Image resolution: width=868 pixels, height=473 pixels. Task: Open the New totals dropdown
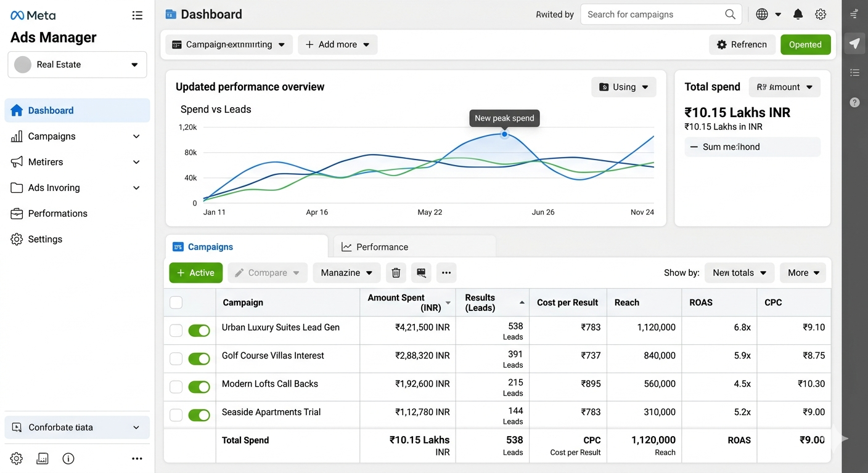(x=740, y=273)
